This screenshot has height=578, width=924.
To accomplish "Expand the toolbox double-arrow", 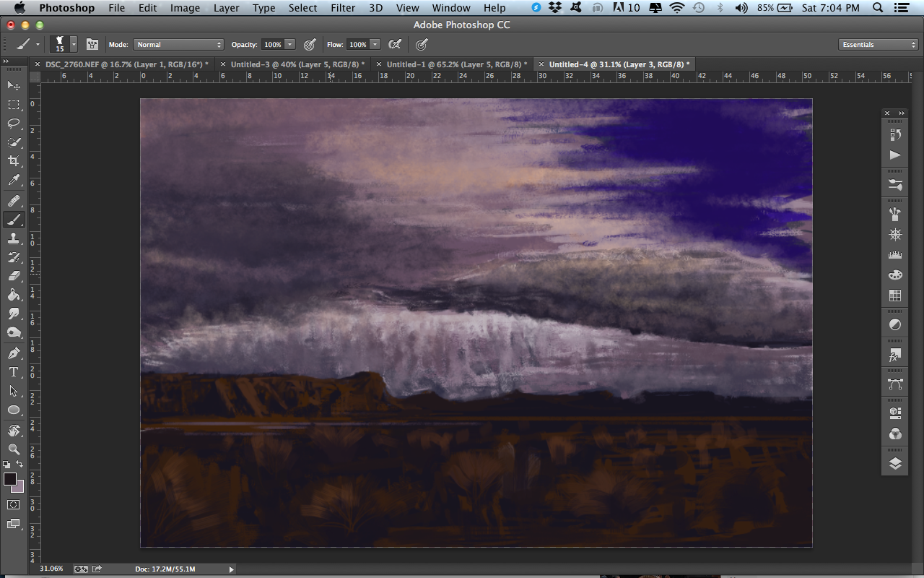I will (x=6, y=61).
